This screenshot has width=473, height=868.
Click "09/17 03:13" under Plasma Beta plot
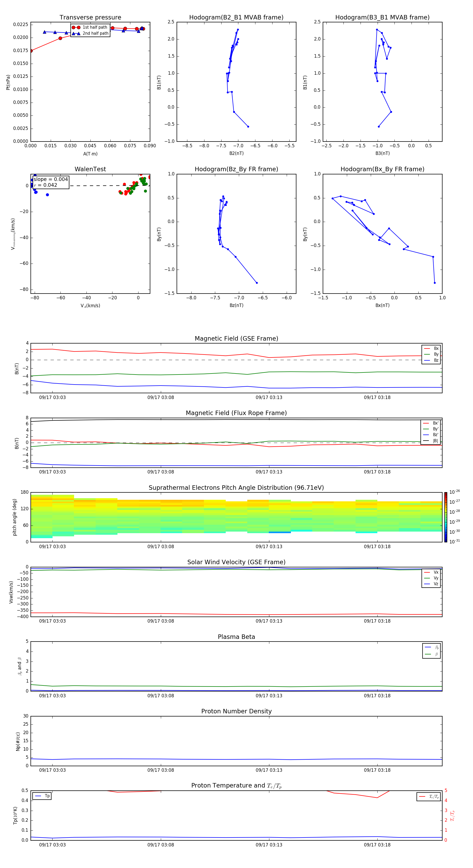tap(269, 696)
